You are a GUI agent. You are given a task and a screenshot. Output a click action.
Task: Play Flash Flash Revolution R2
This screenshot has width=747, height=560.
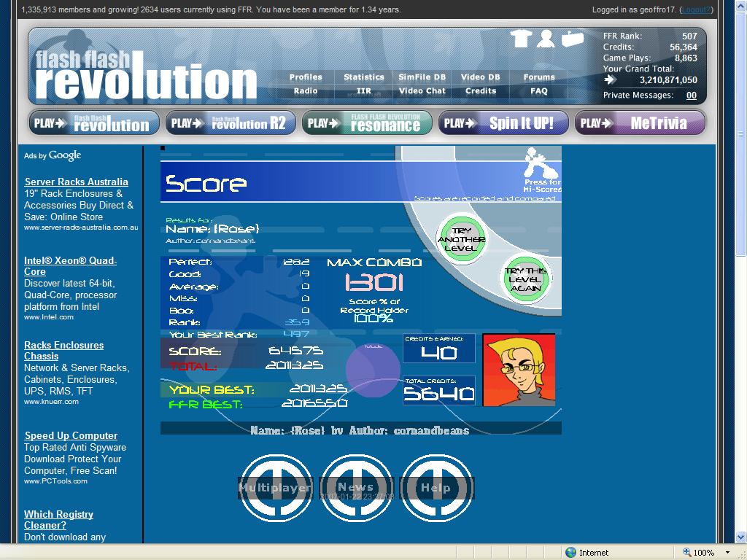coord(231,123)
